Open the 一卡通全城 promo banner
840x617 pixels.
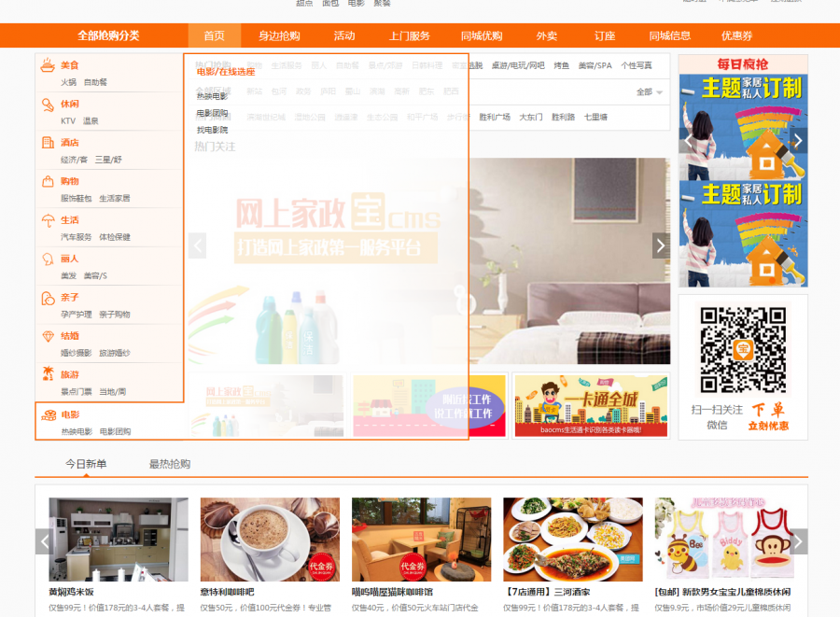pyautogui.click(x=591, y=405)
